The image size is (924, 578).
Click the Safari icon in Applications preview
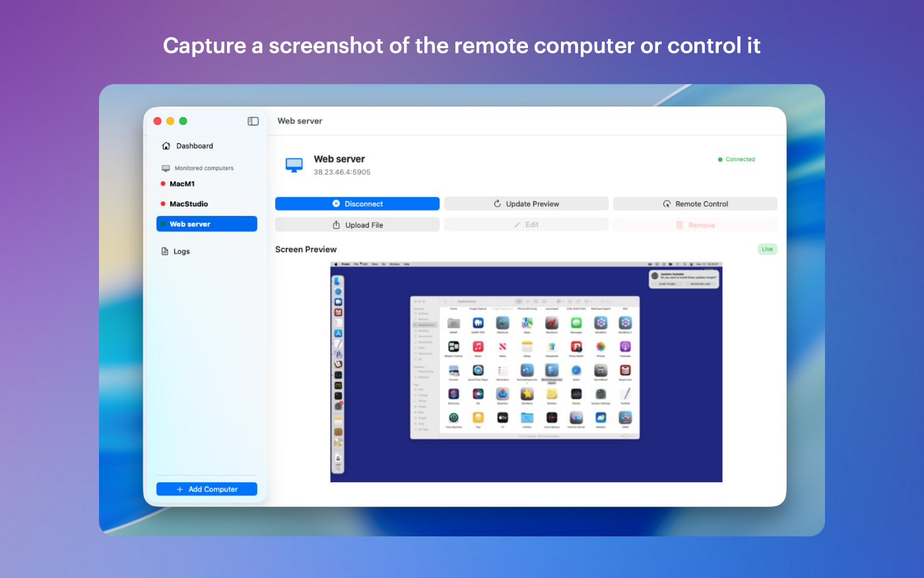[x=576, y=371]
